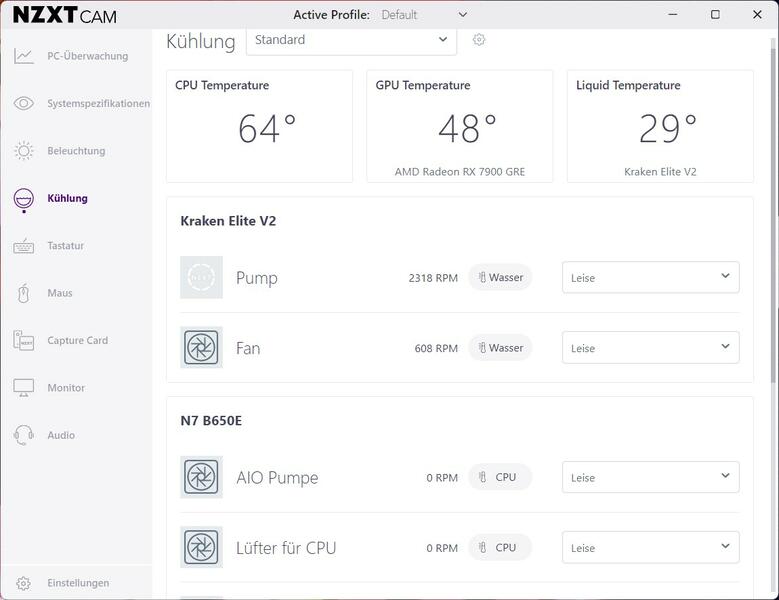Click the Systemspezifikationen eye icon
The width and height of the screenshot is (779, 600).
coord(23,103)
